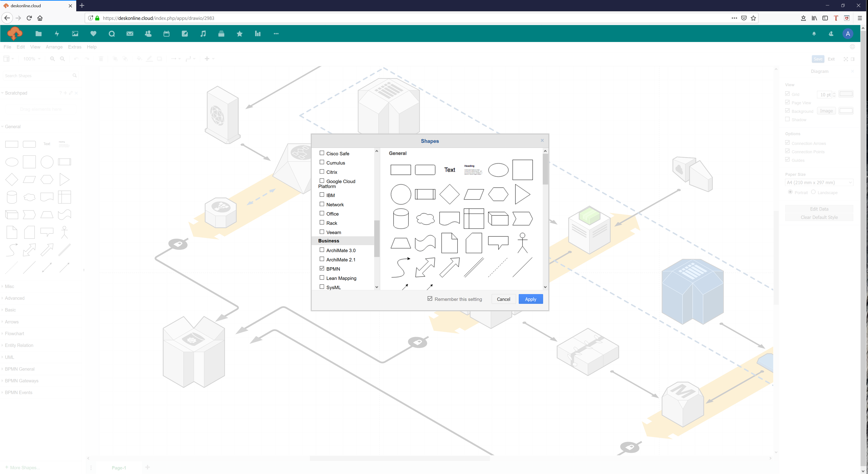The image size is (868, 474).
Task: Open the Edit menu
Action: click(x=21, y=47)
